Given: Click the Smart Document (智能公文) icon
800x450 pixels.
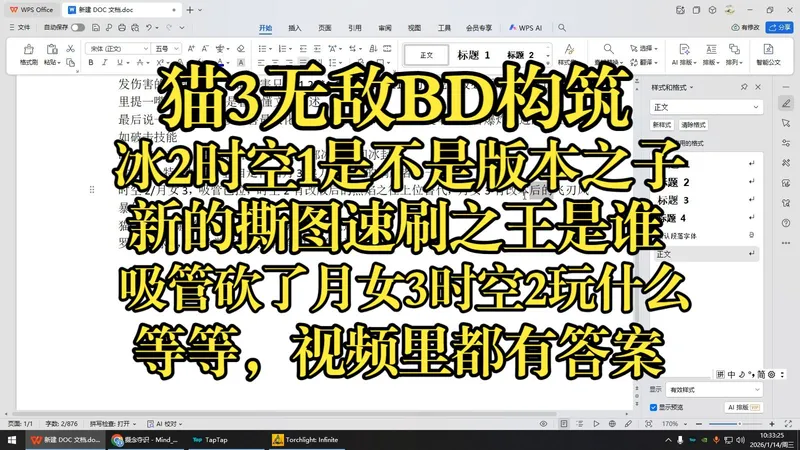Looking at the screenshot, I should tap(768, 49).
